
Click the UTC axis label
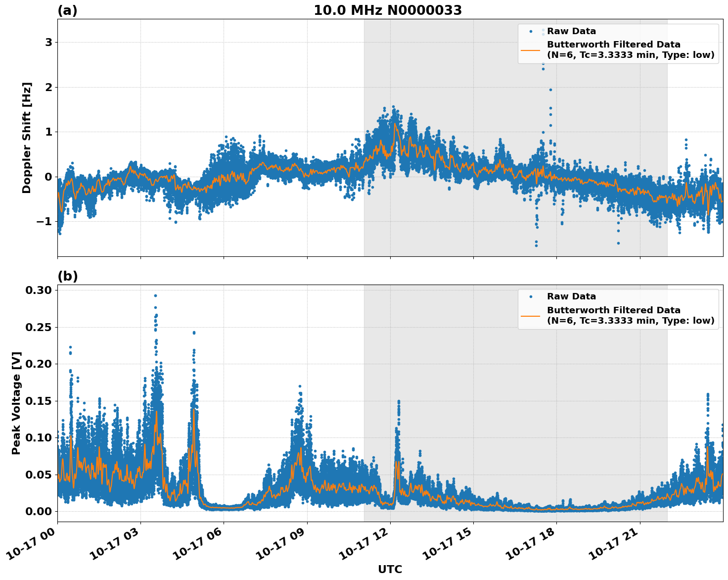tap(389, 570)
